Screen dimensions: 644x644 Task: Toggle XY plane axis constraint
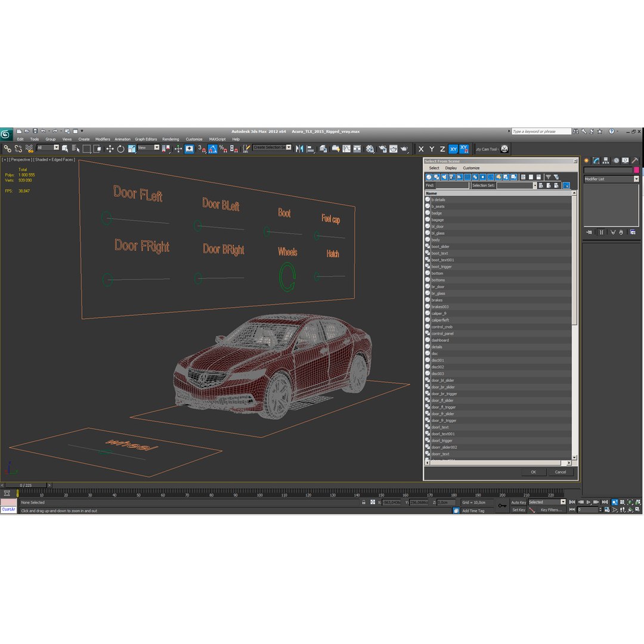(453, 149)
